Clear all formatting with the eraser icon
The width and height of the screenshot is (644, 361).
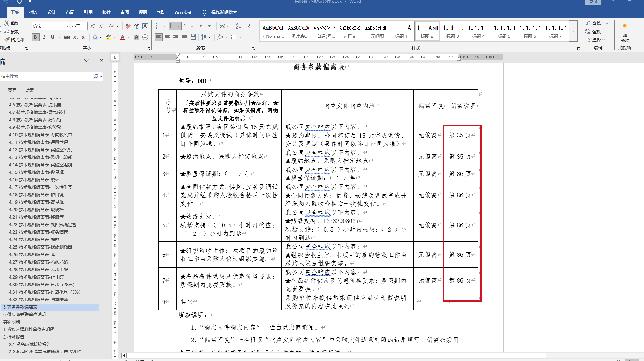(x=128, y=26)
